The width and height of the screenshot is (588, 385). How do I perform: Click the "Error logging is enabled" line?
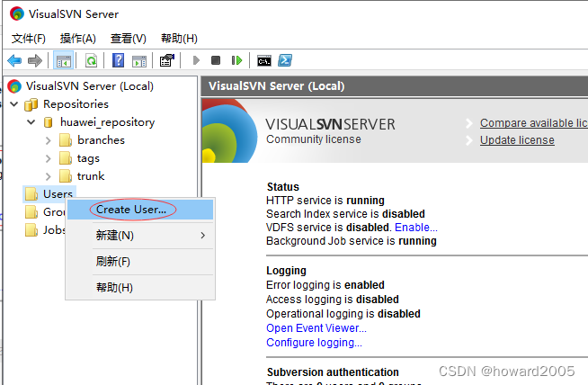[325, 285]
